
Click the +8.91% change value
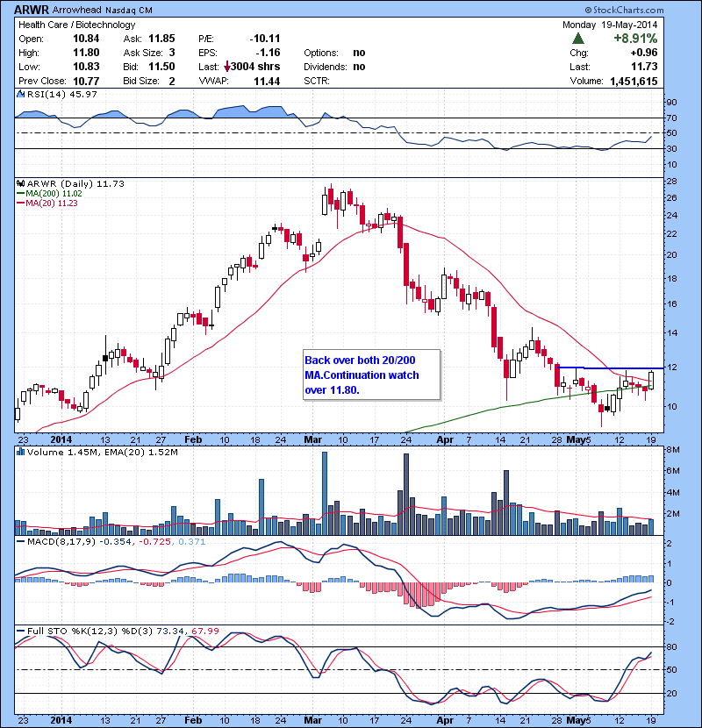tap(635, 38)
